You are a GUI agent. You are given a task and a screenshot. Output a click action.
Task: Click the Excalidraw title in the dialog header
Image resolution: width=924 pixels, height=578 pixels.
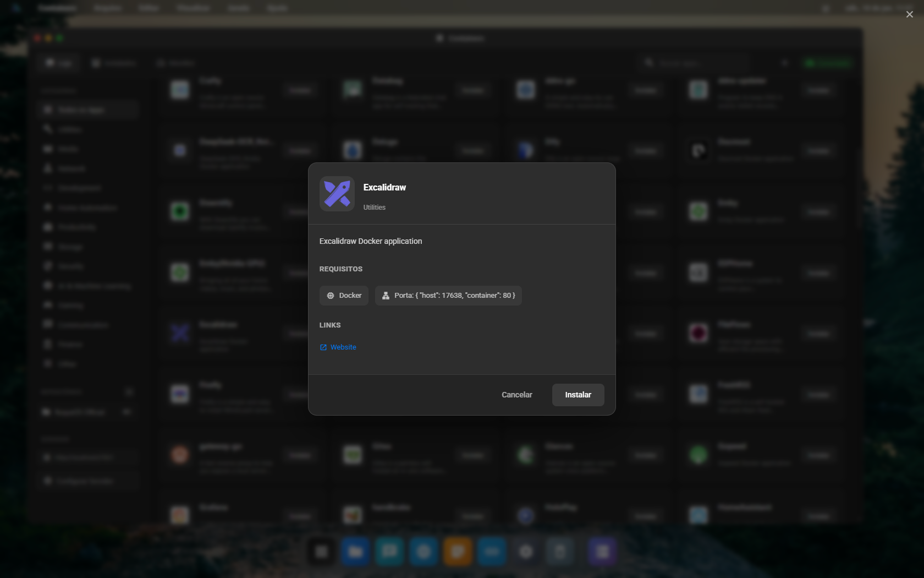tap(384, 187)
